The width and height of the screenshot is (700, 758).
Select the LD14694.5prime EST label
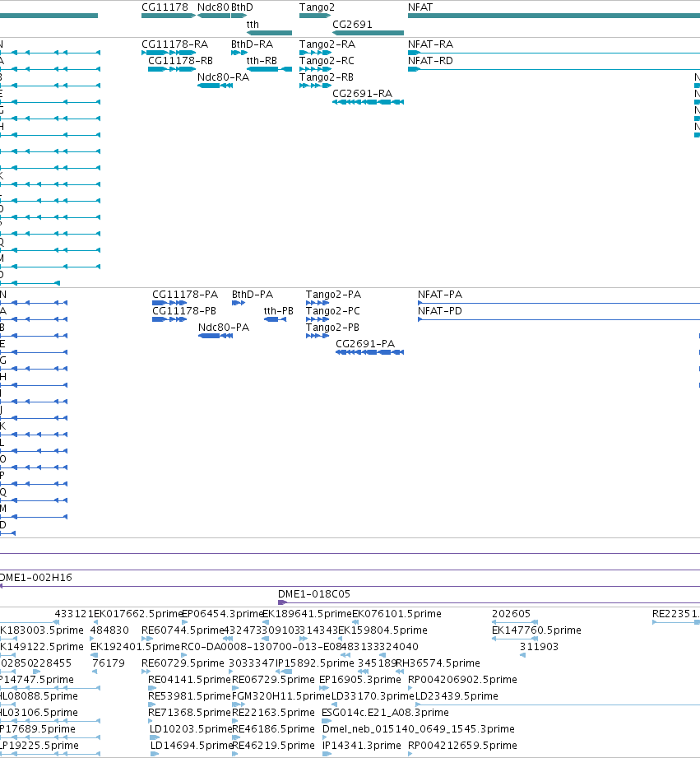pos(192,746)
